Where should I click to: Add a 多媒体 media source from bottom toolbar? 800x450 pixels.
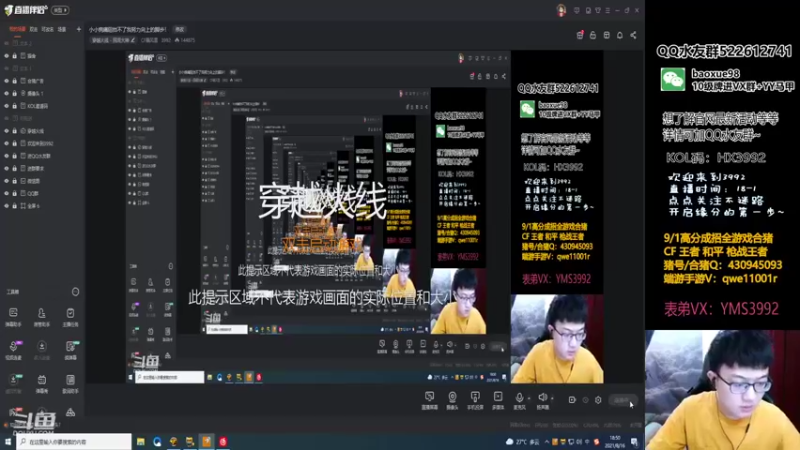click(498, 401)
